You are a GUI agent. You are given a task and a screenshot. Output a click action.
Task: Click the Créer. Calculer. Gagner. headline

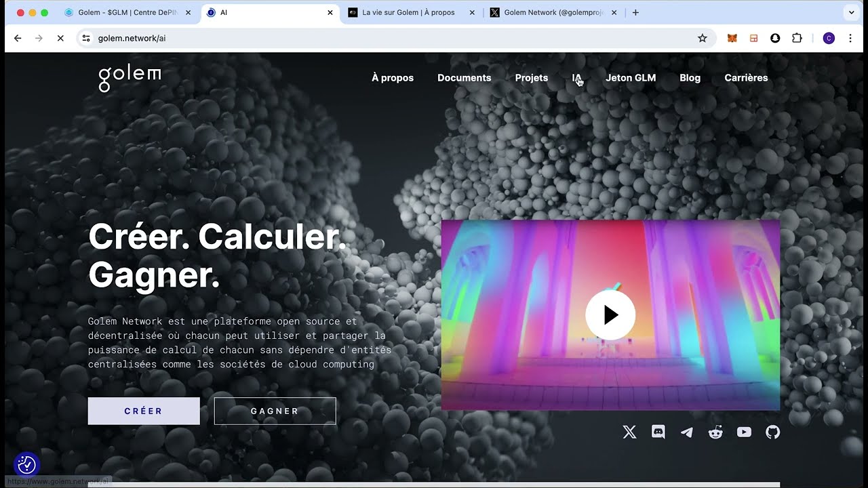tap(217, 256)
